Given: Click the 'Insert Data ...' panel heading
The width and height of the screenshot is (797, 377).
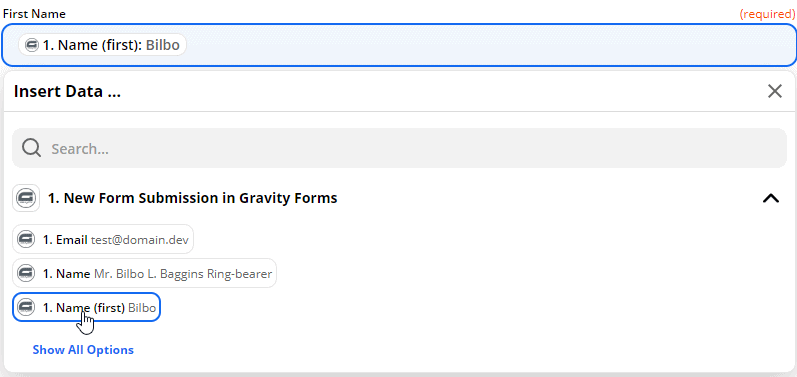Looking at the screenshot, I should tap(67, 92).
